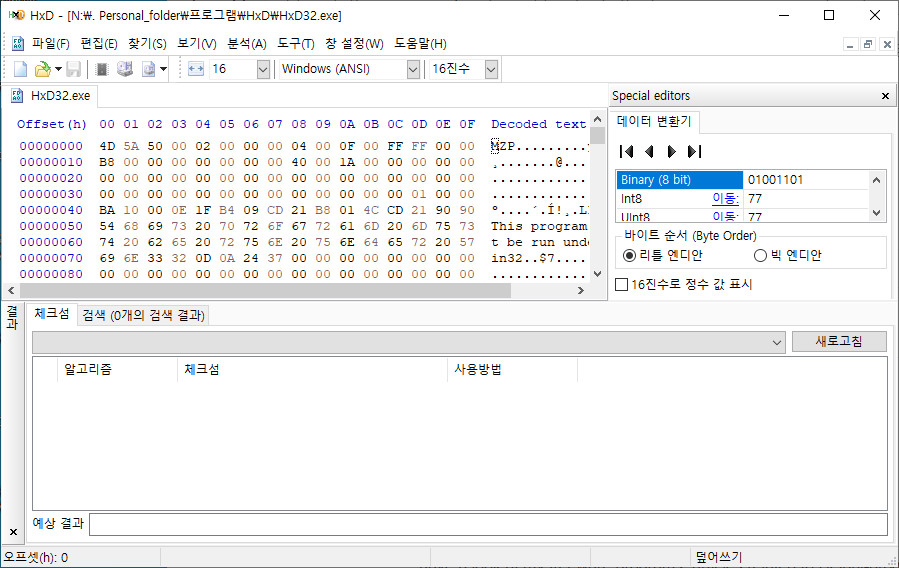
Task: Open the 파일(F) menu
Action: (x=50, y=44)
